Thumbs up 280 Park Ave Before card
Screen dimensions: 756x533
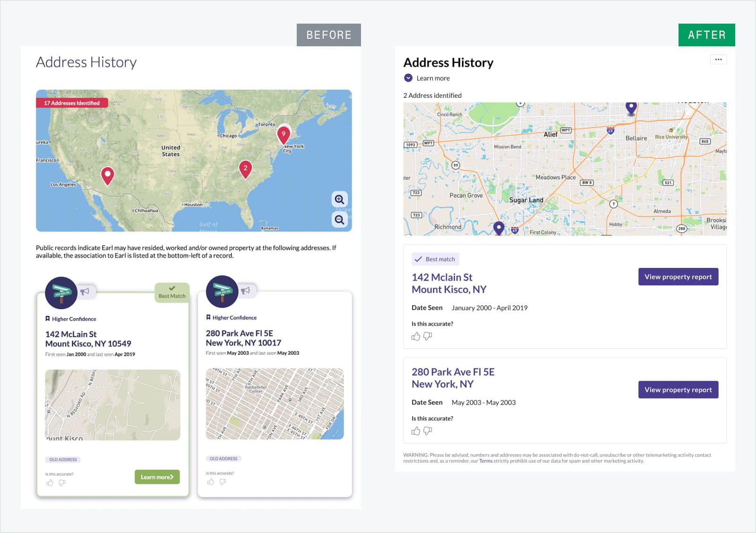click(210, 481)
